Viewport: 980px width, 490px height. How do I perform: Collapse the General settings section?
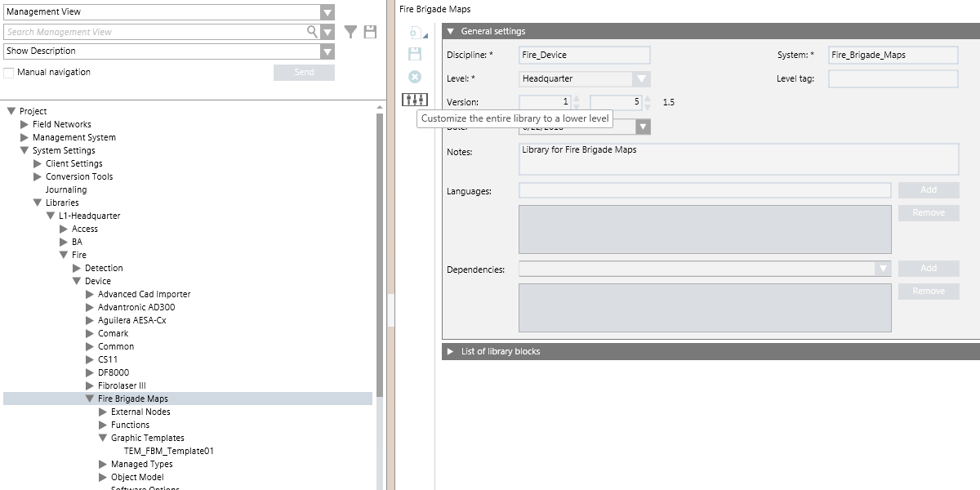point(450,31)
